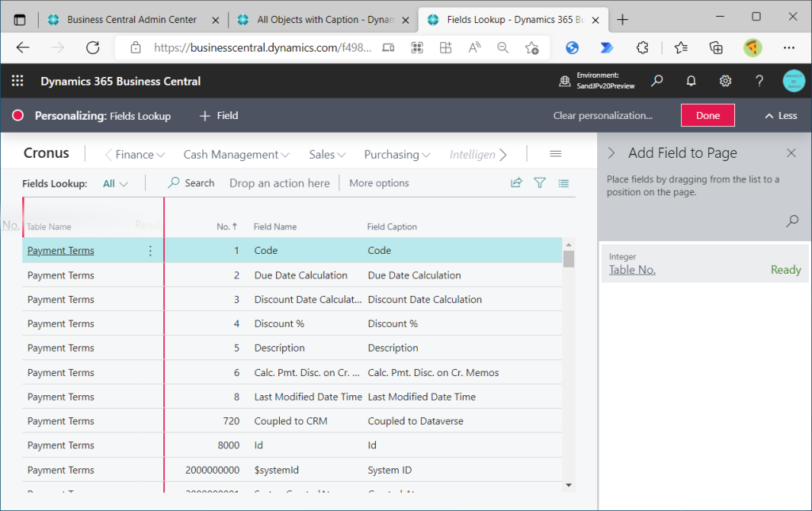
Task: Open the user account avatar
Action: (793, 81)
